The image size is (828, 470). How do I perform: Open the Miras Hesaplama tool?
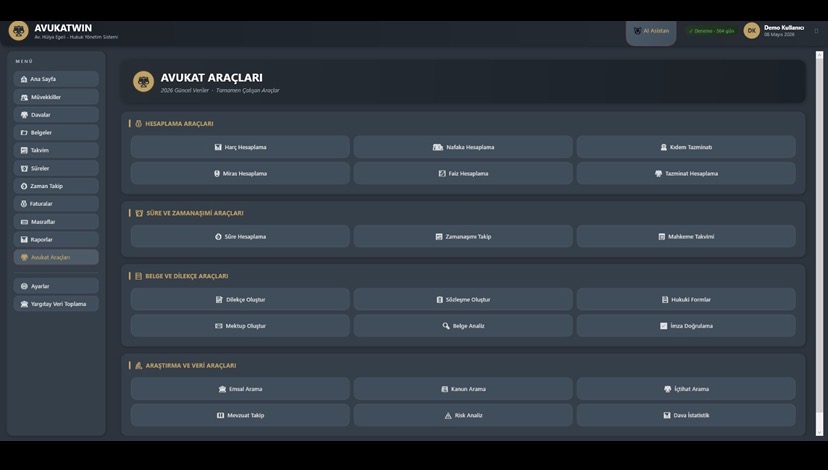(x=240, y=174)
